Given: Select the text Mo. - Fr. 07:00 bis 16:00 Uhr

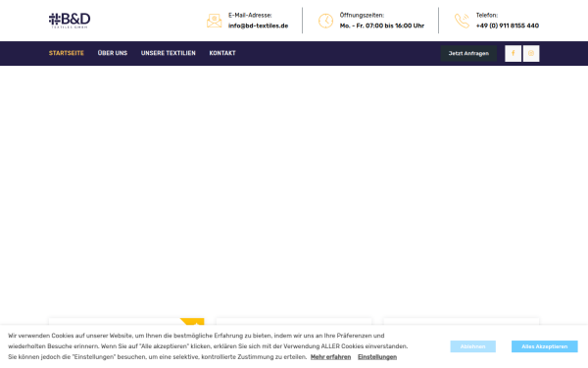Looking at the screenshot, I should 382,26.
